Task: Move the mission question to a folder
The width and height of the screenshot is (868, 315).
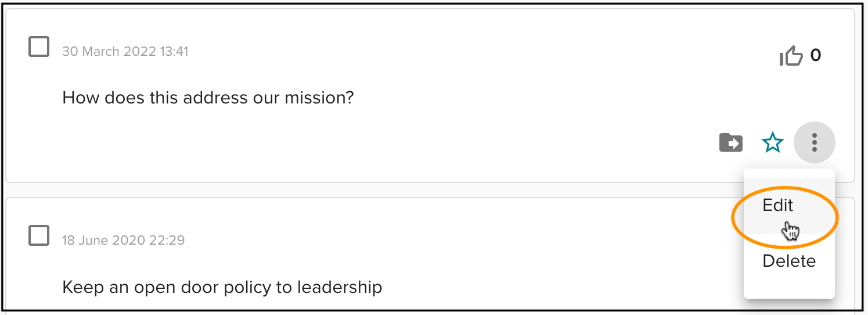Action: (x=731, y=142)
